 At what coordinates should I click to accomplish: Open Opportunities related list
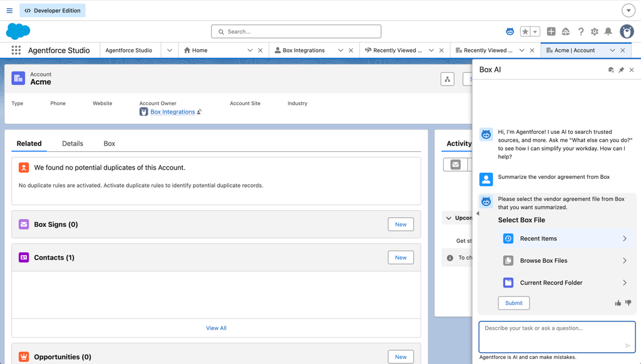(x=63, y=356)
